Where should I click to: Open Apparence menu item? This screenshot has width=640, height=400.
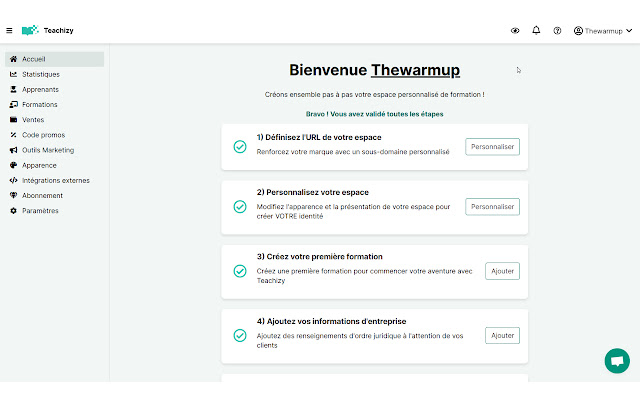point(55,165)
